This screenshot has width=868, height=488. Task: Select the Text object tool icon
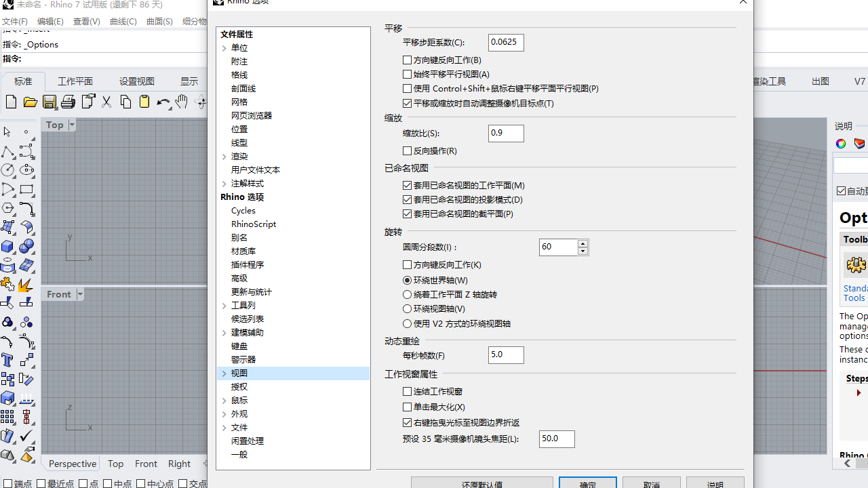pyautogui.click(x=7, y=360)
